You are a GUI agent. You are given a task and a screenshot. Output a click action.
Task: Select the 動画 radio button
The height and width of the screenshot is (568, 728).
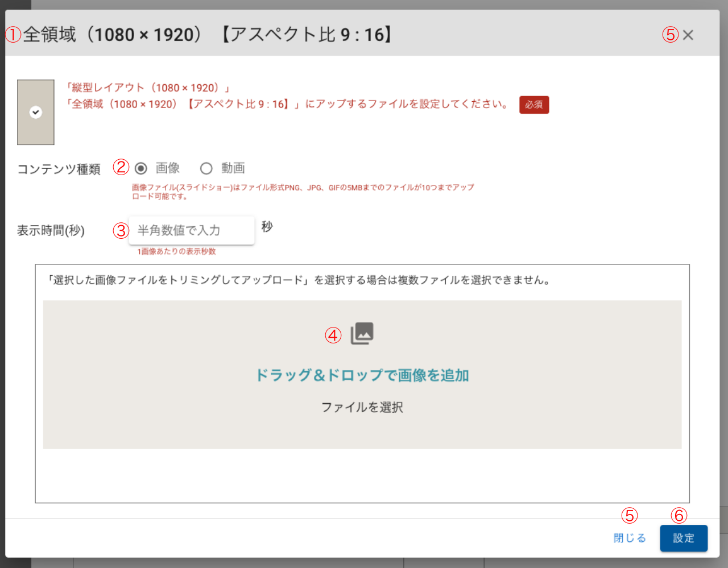(206, 168)
